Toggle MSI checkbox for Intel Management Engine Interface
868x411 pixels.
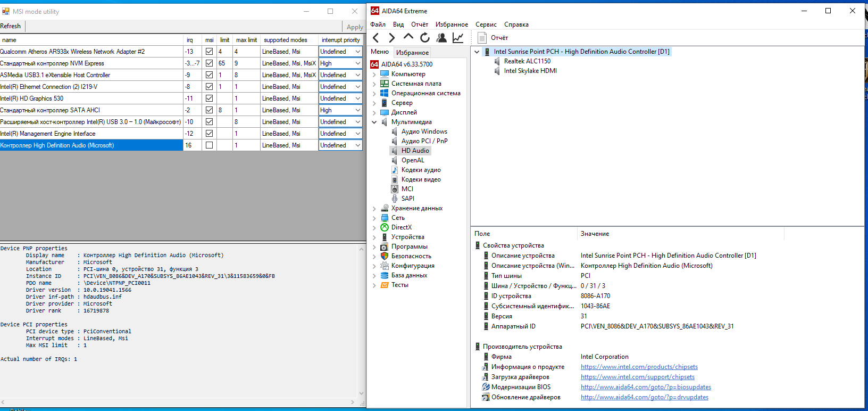209,134
